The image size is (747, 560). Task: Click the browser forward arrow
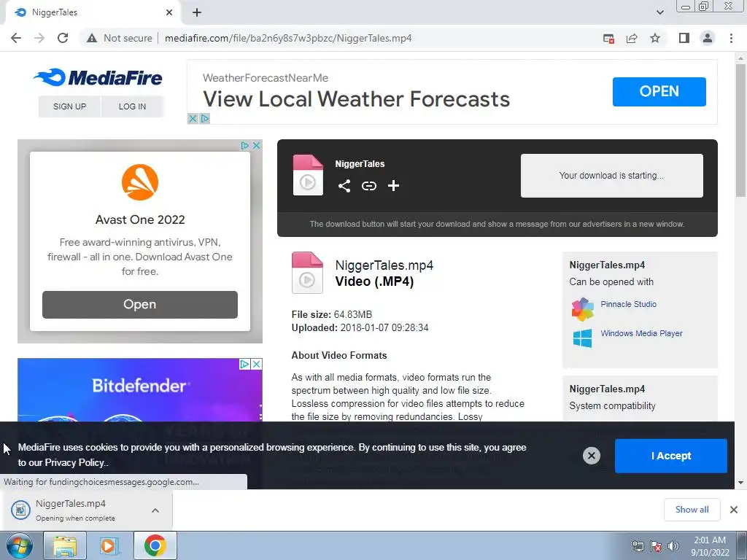pos(39,38)
